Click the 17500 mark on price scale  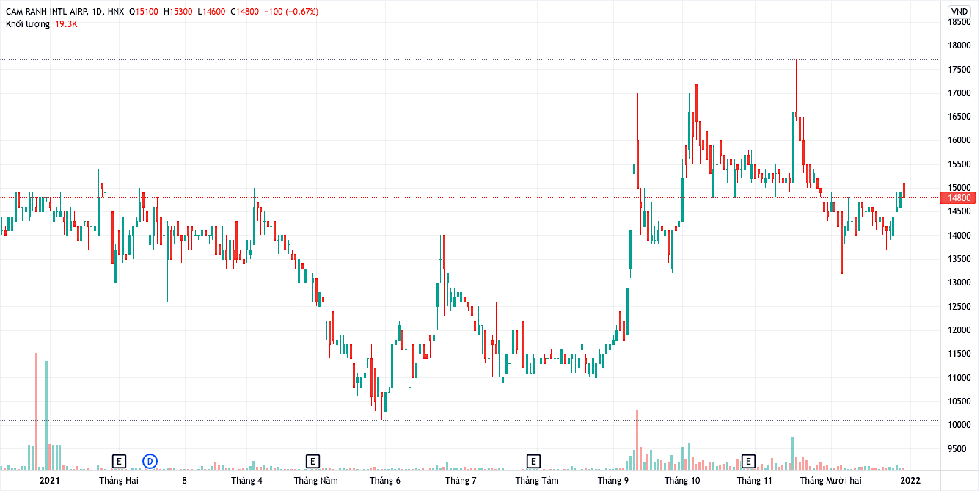click(959, 70)
